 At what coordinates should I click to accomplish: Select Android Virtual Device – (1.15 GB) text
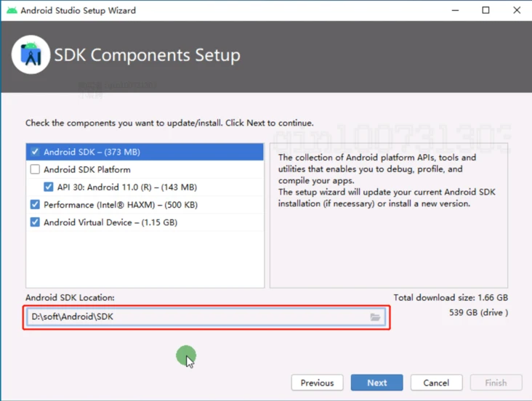click(110, 222)
